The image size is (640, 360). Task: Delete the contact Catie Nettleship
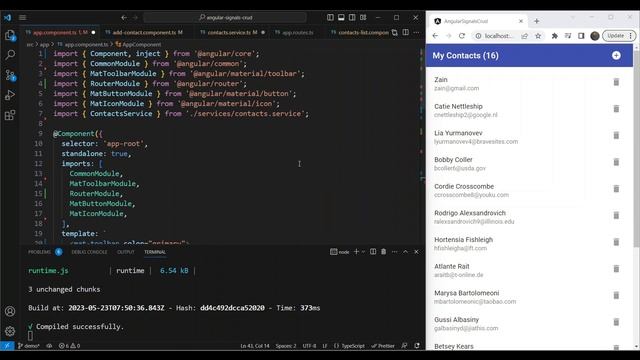click(x=616, y=109)
